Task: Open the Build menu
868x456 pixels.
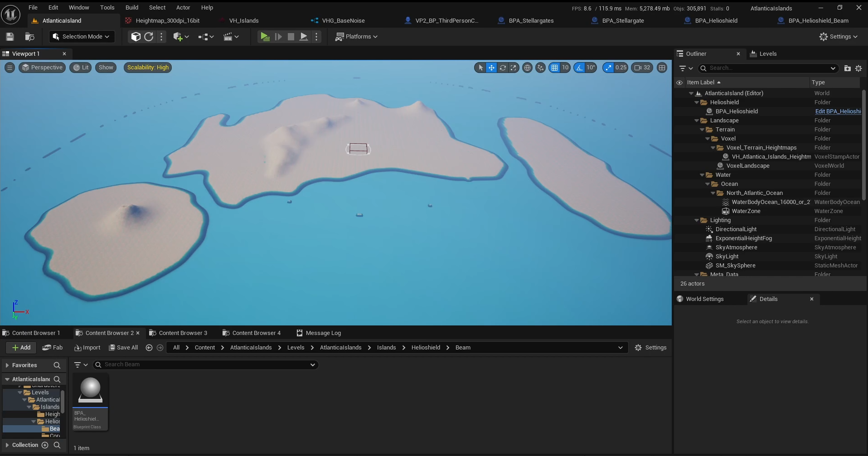Action: point(132,8)
